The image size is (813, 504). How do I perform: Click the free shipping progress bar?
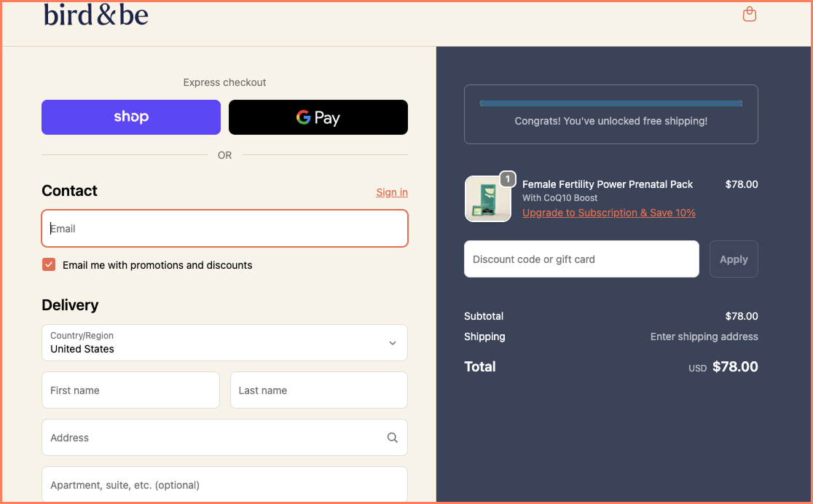610,103
